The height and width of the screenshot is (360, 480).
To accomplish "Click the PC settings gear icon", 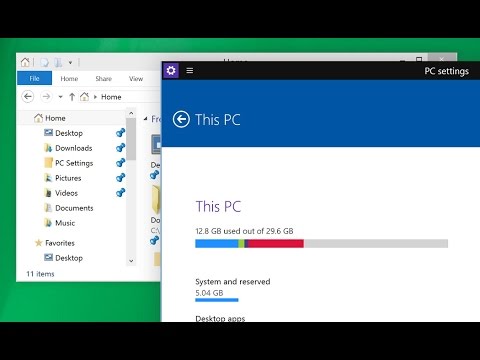I will (x=171, y=70).
